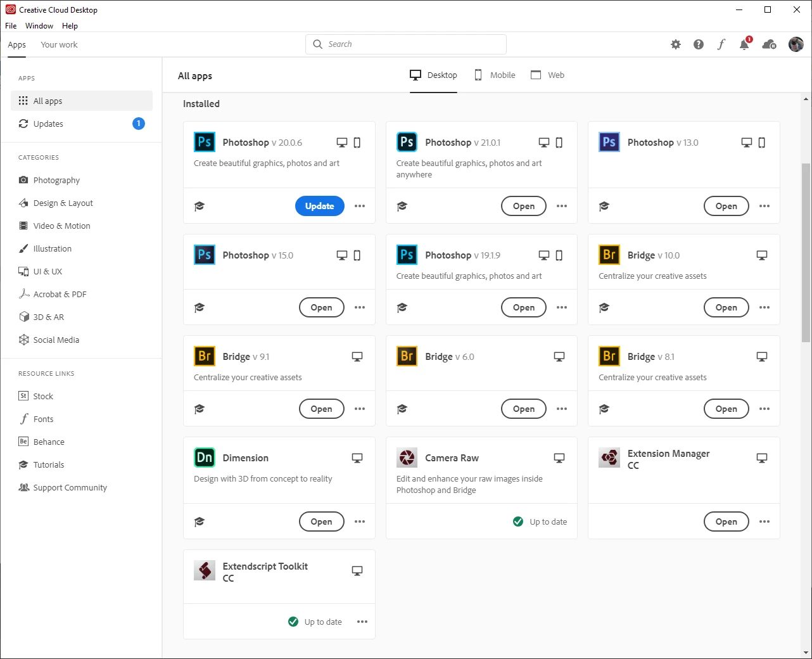Open tutorials icon on Bridge v 9.1 card
812x659 pixels.
[200, 409]
